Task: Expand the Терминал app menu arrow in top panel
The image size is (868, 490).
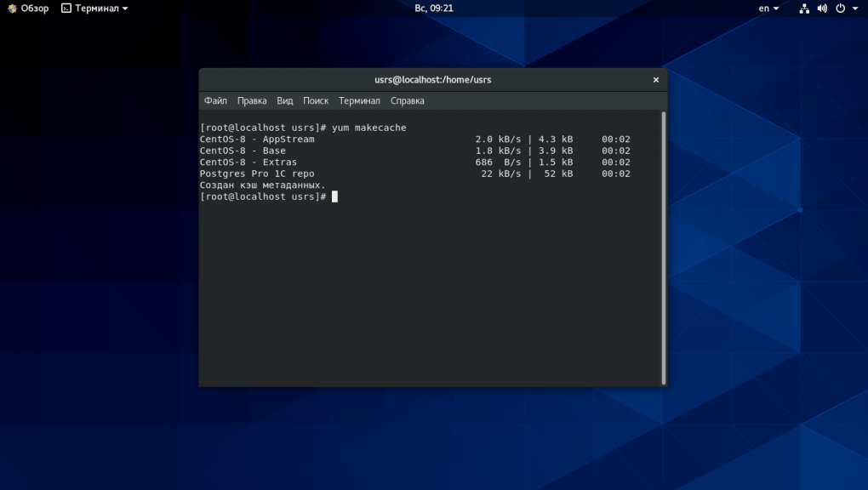Action: (125, 9)
